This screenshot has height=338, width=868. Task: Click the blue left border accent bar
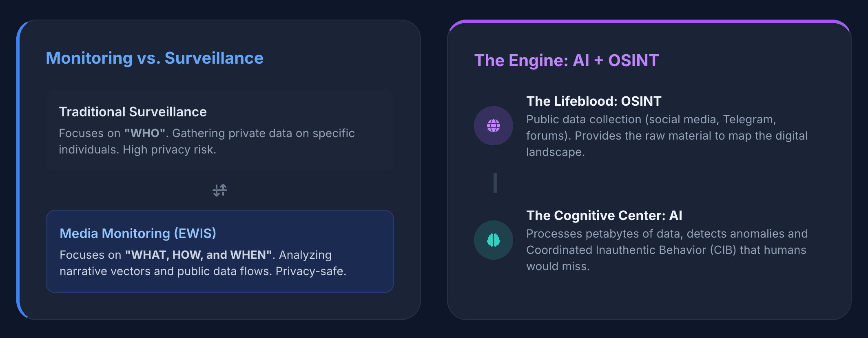pyautogui.click(x=18, y=170)
